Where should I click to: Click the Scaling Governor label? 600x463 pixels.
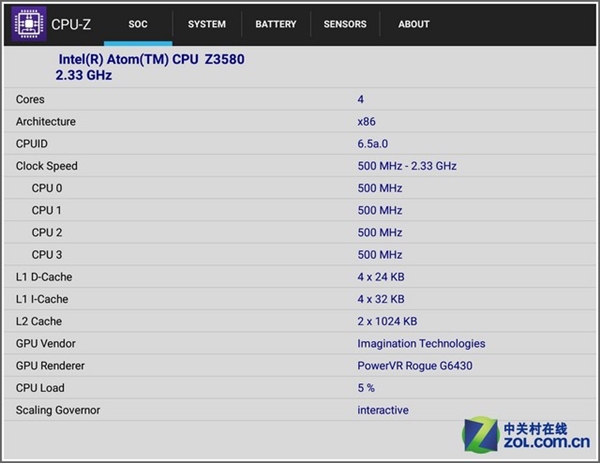tap(58, 410)
